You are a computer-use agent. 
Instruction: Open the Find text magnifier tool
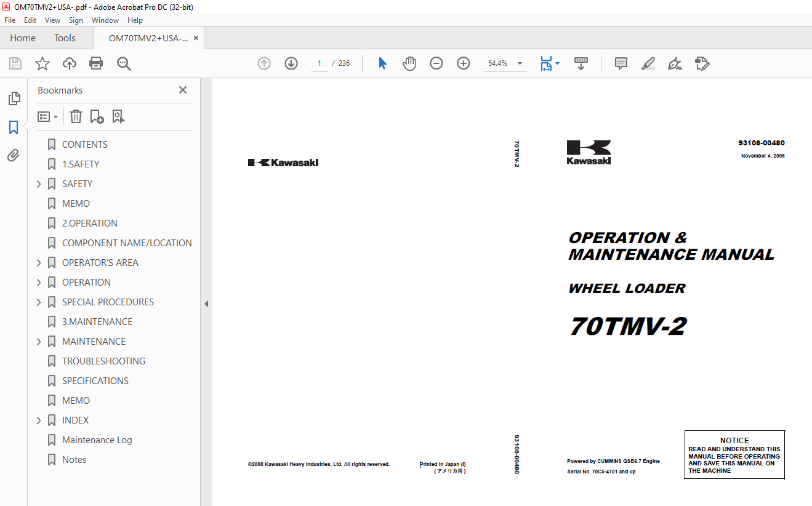tap(124, 63)
